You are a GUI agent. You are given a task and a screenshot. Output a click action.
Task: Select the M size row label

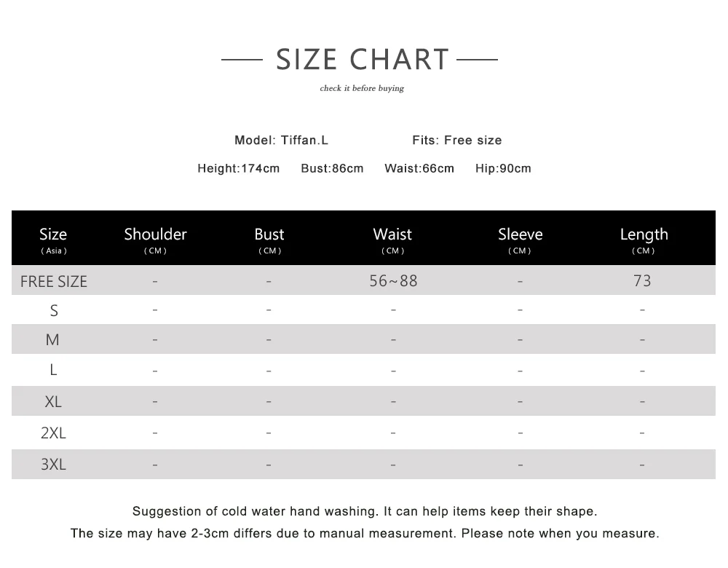coord(52,340)
